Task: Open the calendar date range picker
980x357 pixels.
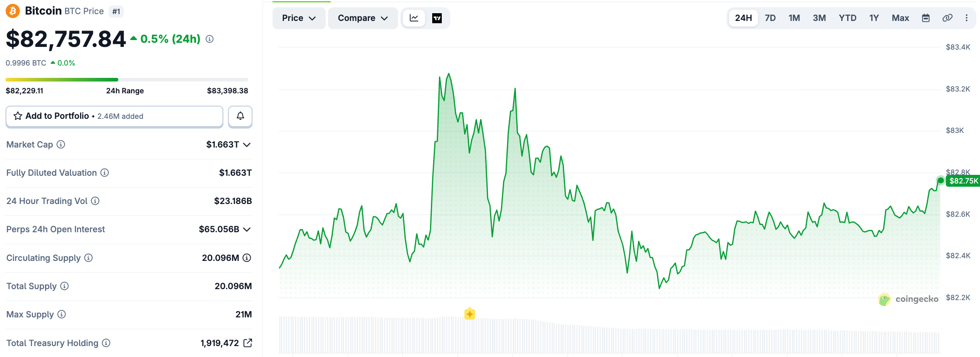Action: pyautogui.click(x=926, y=18)
